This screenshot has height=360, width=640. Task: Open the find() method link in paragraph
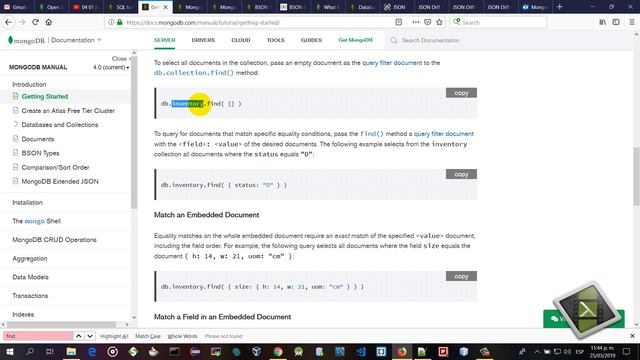[x=372, y=134]
